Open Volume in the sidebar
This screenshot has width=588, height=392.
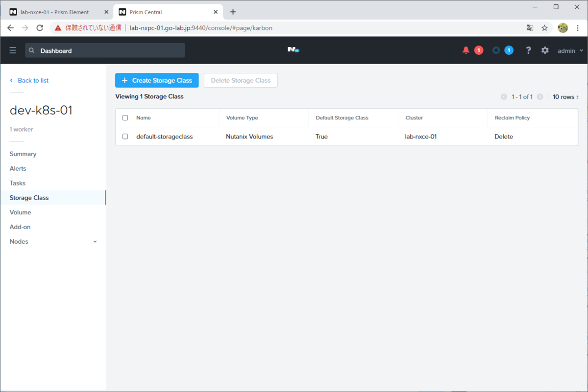[20, 212]
